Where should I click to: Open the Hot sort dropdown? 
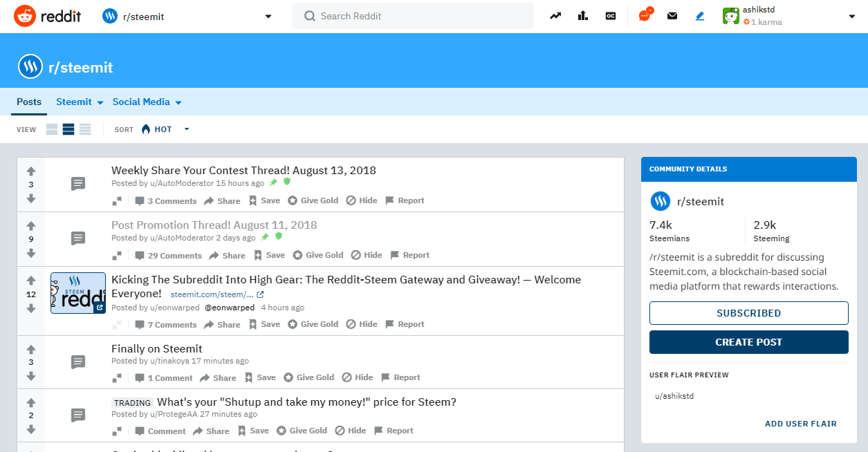165,129
